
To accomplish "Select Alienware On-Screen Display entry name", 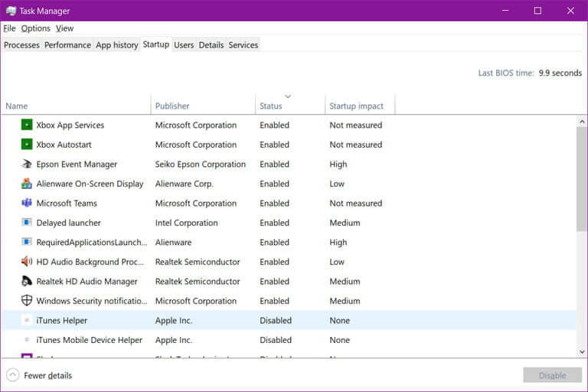I will point(90,184).
